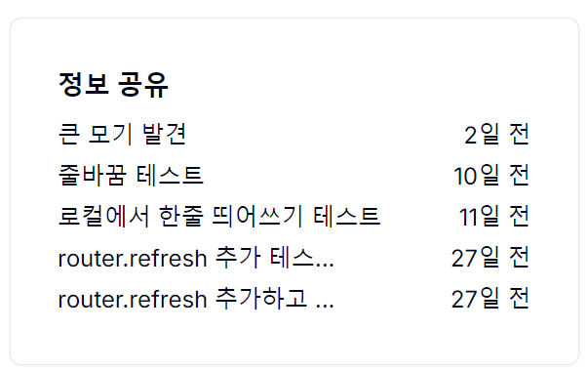588x371 pixels.
Task: Open the 줄바꿈 테스트 post
Action: pyautogui.click(x=131, y=176)
